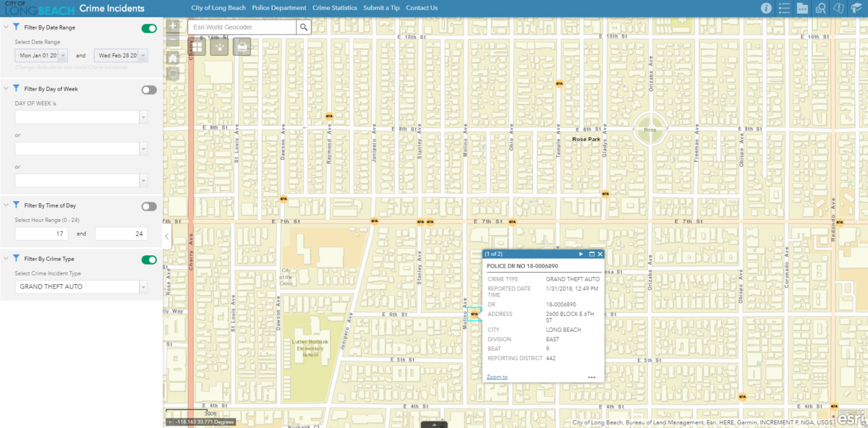The image size is (868, 428).
Task: Open the legend list icon in header
Action: pos(784,8)
